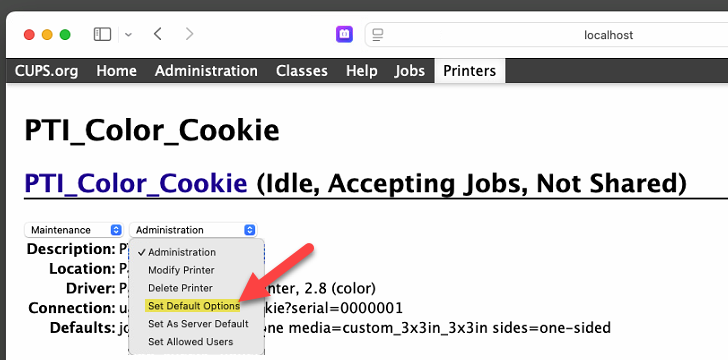This screenshot has width=728, height=360.
Task: Expand the Maintenance dropdown
Action: 74,230
